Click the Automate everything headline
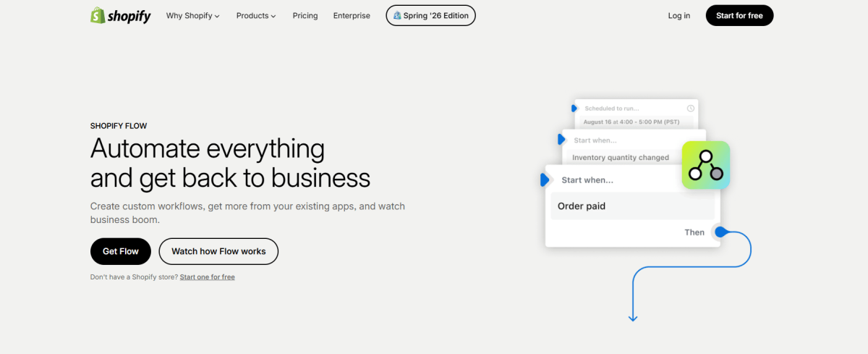 [208, 148]
